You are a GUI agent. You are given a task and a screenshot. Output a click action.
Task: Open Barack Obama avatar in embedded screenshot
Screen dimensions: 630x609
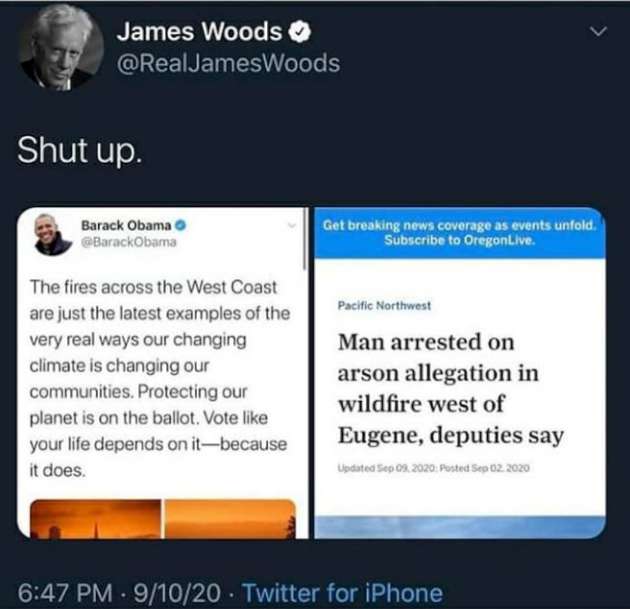pos(52,235)
